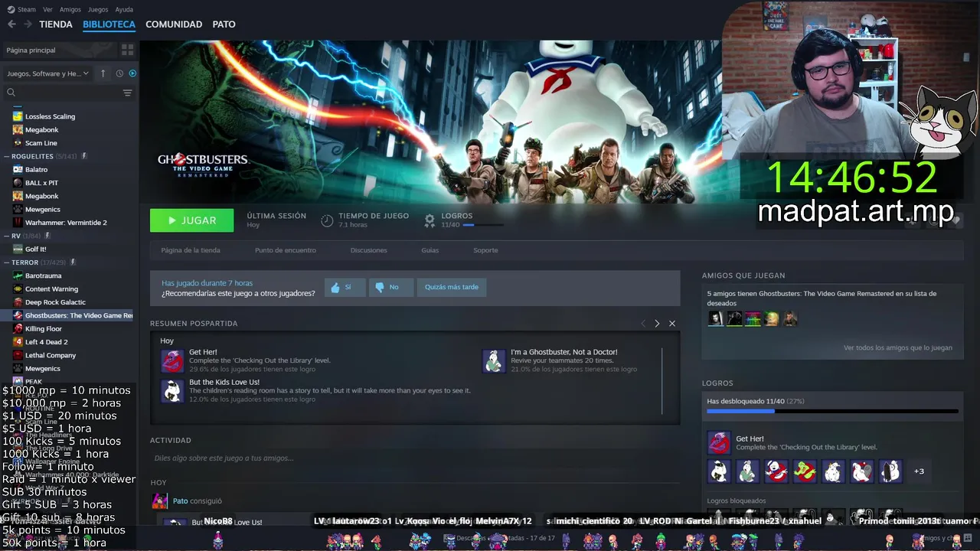The image size is (980, 551).
Task: Open the Ver menu
Action: click(x=47, y=10)
